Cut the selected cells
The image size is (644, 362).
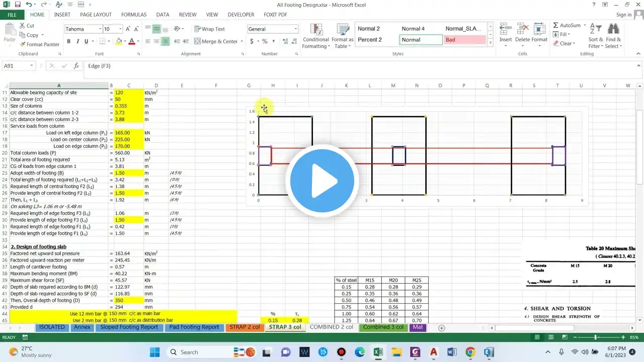(x=27, y=26)
